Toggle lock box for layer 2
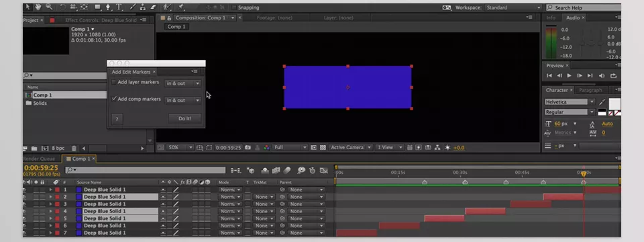The width and height of the screenshot is (644, 242). [x=43, y=197]
